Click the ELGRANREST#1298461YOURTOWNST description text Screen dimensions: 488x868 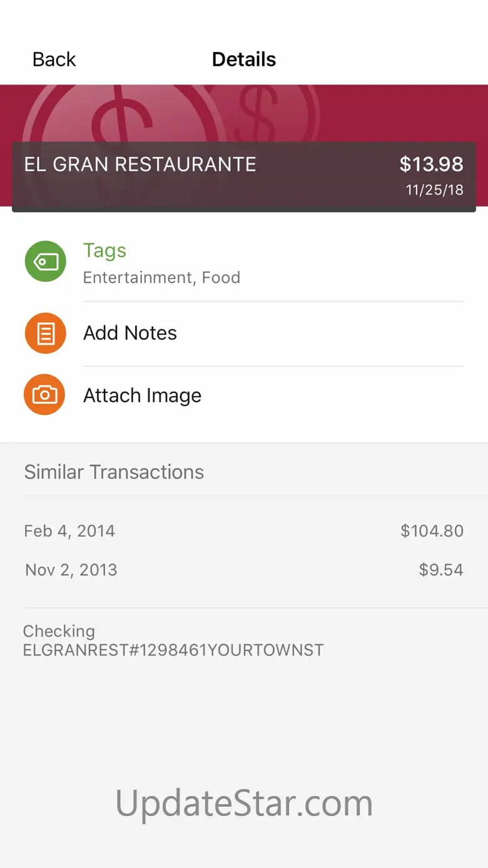click(173, 650)
